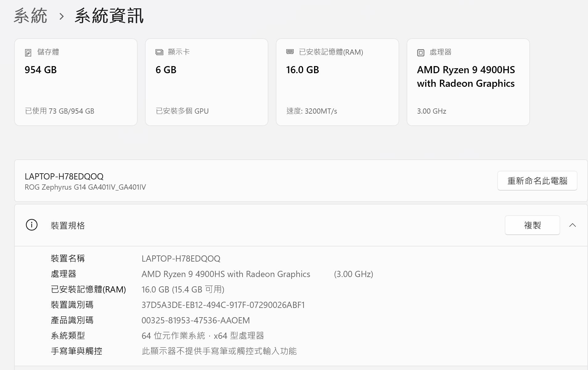Click the breadcrumb arrow after 系統

click(x=61, y=16)
